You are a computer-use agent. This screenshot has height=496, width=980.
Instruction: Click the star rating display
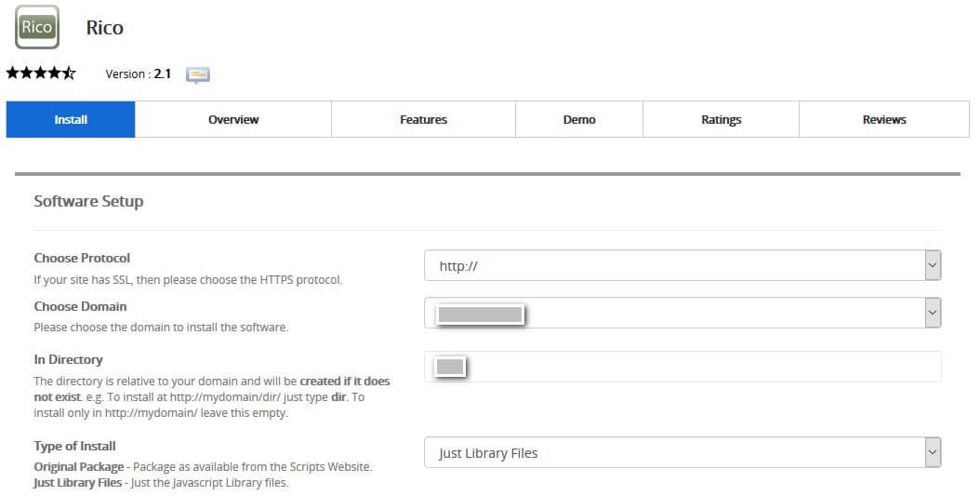click(x=41, y=74)
